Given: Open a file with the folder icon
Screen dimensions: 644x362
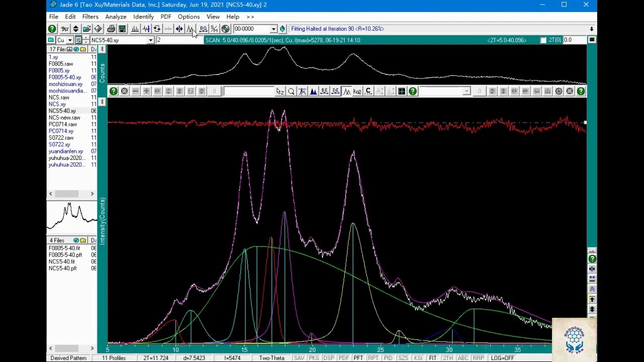Looking at the screenshot, I should pos(87,29).
